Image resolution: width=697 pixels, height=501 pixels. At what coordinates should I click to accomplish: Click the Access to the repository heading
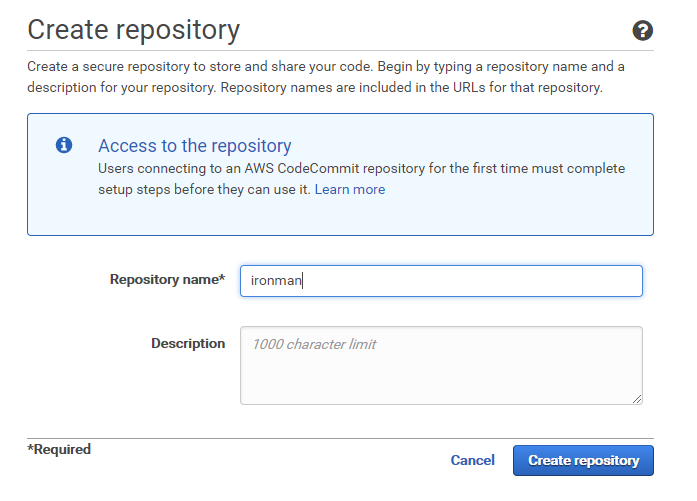click(x=194, y=146)
